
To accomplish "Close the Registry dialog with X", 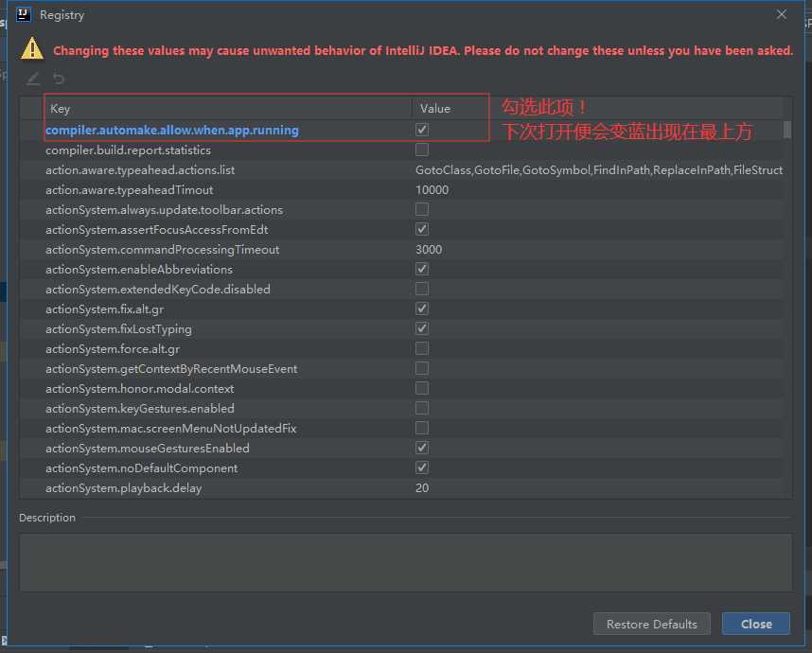I will 782,14.
